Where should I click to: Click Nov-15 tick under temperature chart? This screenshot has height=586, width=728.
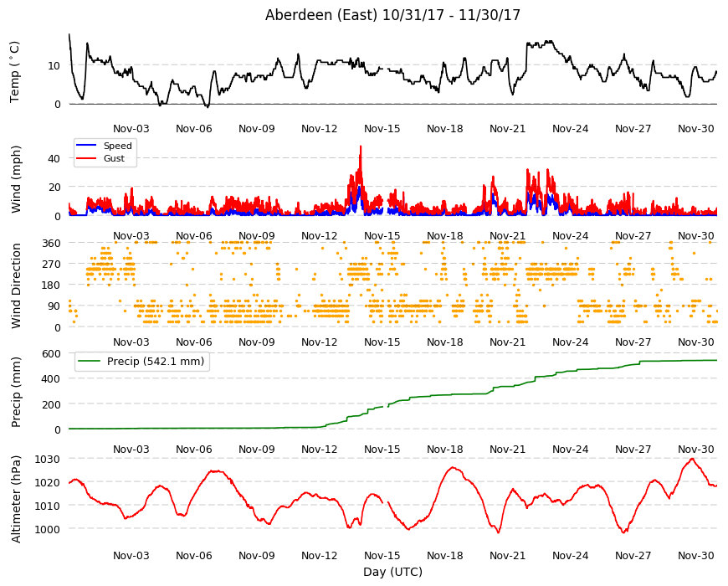382,129
